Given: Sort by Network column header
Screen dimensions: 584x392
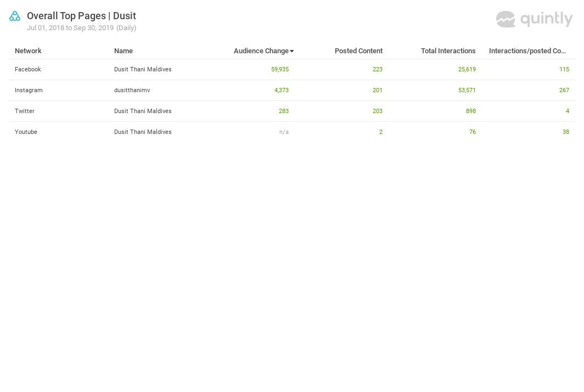Looking at the screenshot, I should (28, 51).
